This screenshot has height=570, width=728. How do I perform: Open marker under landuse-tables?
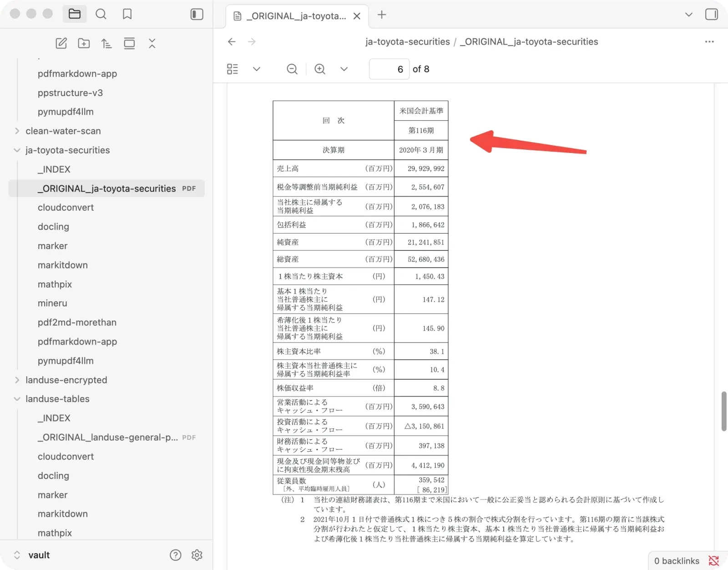tap(52, 495)
